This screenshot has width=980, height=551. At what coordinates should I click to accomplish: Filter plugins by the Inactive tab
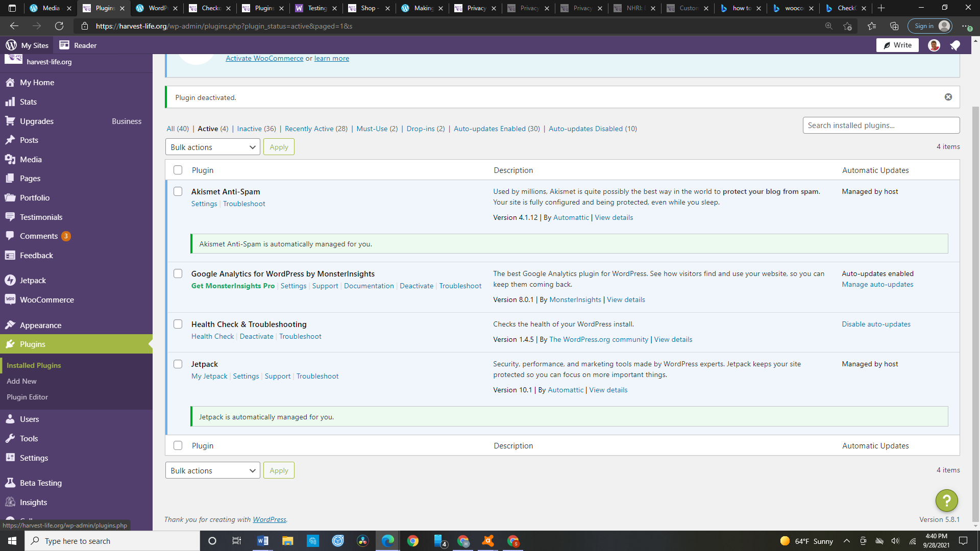click(x=249, y=129)
